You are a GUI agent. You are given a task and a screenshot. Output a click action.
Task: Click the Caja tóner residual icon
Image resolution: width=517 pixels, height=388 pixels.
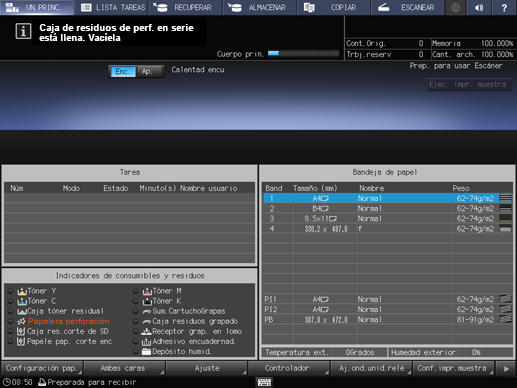22,311
